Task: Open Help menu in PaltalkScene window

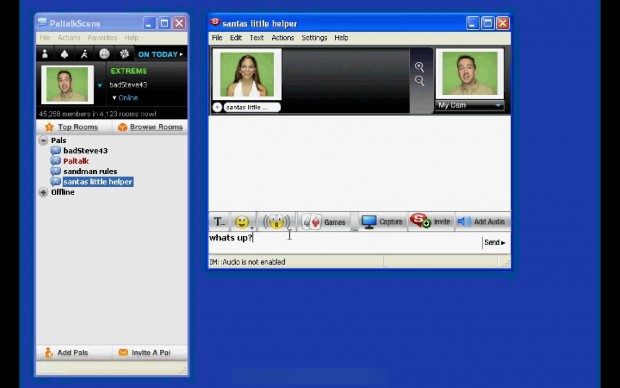Action: tap(131, 38)
